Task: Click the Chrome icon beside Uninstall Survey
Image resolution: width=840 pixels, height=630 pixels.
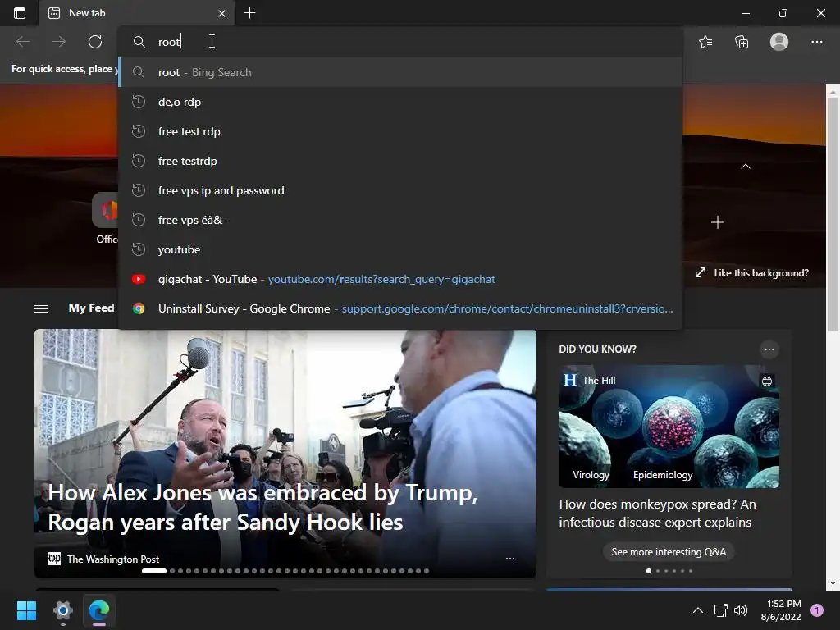Action: 139,308
